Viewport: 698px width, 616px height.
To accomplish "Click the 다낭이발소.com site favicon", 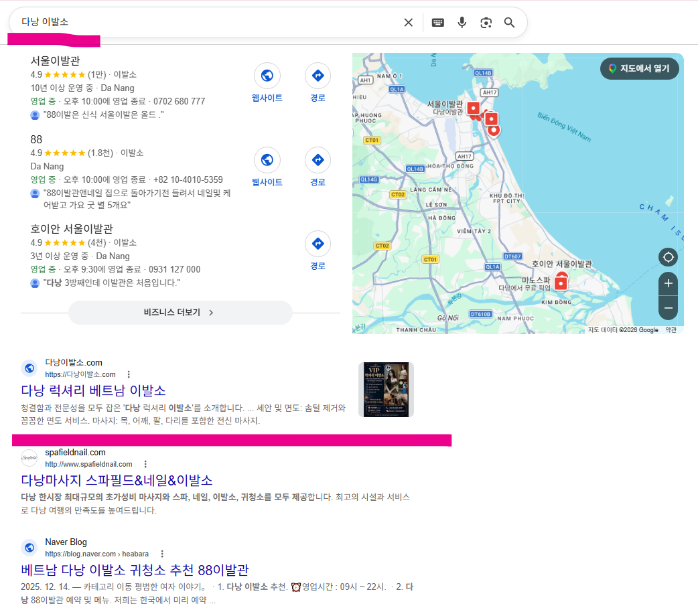I will [x=29, y=368].
